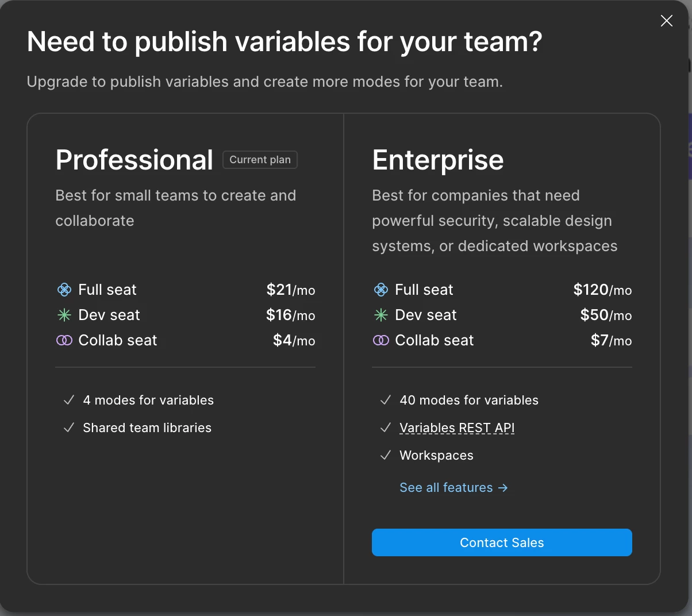Click the Enterprise Collab seat rings icon
This screenshot has height=616, width=692.
tap(381, 340)
